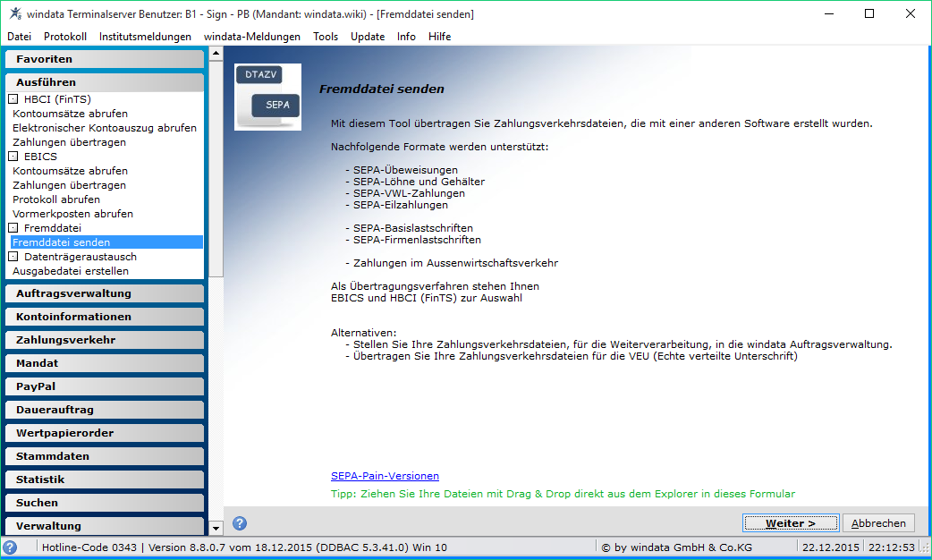Open the Protokoll menu

pyautogui.click(x=65, y=37)
